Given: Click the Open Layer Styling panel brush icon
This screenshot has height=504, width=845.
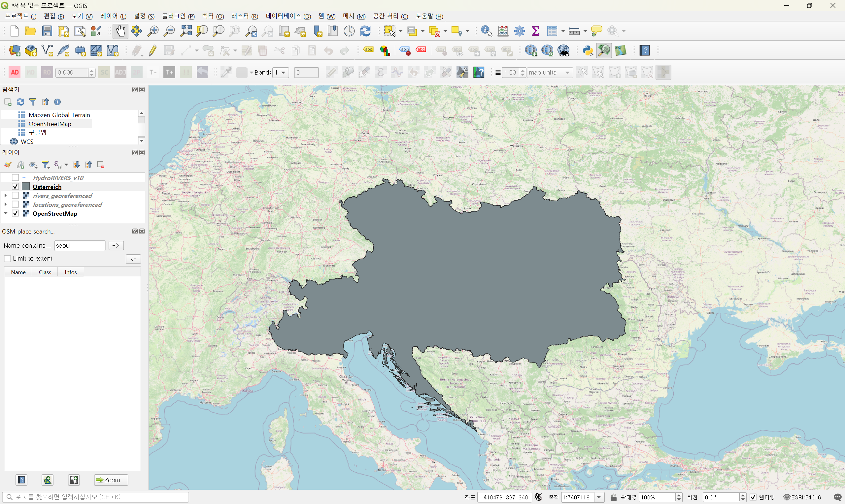Looking at the screenshot, I should click(8, 165).
